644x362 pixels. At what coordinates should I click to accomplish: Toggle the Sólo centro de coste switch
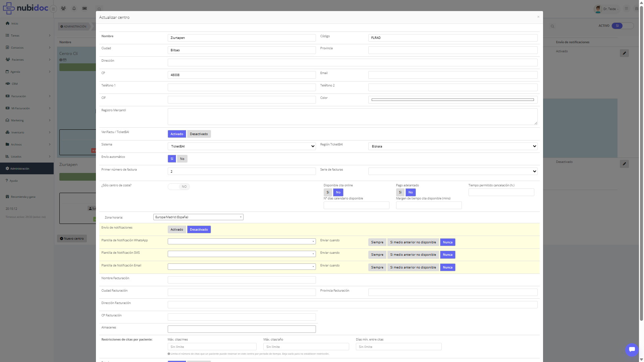pos(179,187)
